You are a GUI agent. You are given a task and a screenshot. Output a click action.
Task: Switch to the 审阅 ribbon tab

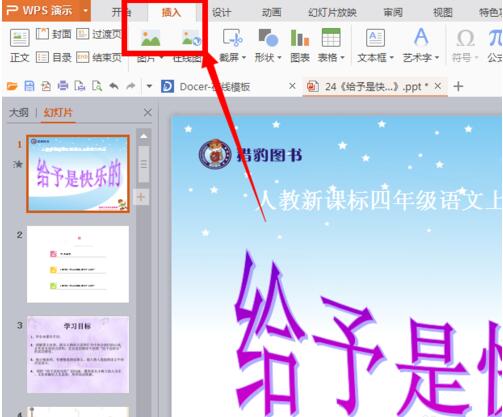pos(393,13)
